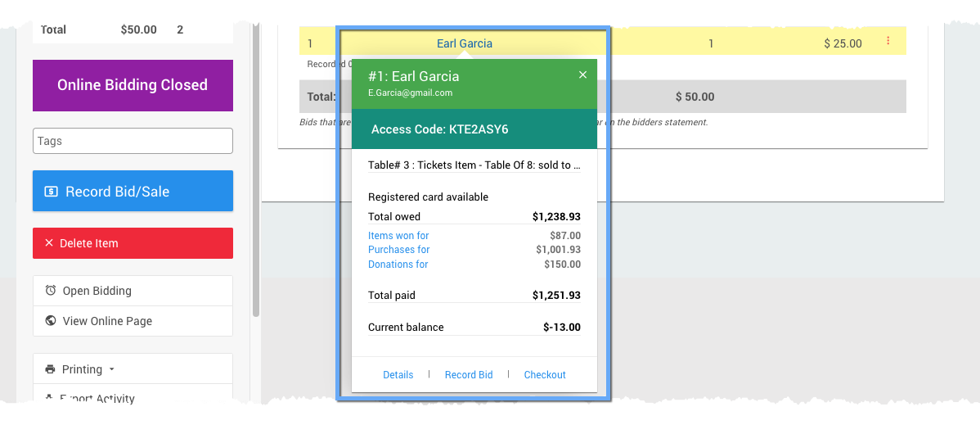
Task: Expand the Printing dropdown arrow
Action: [x=112, y=370]
